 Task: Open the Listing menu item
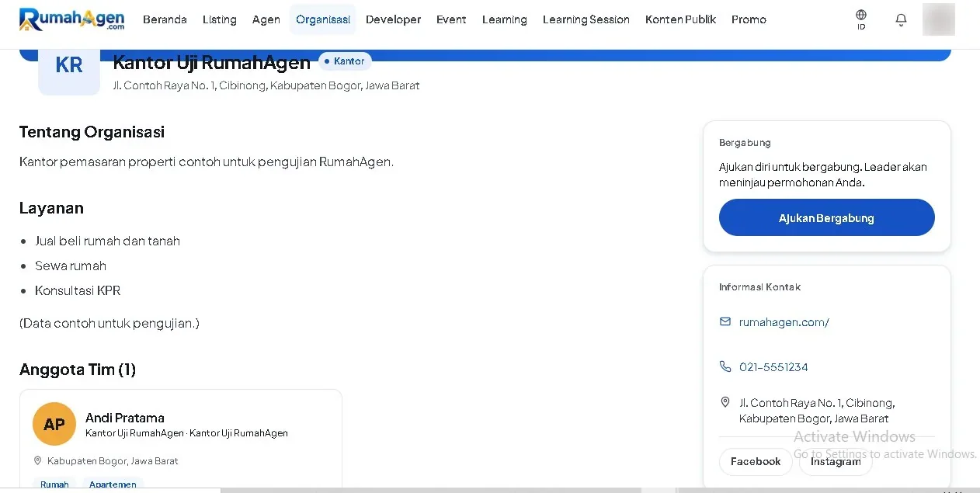coord(220,19)
